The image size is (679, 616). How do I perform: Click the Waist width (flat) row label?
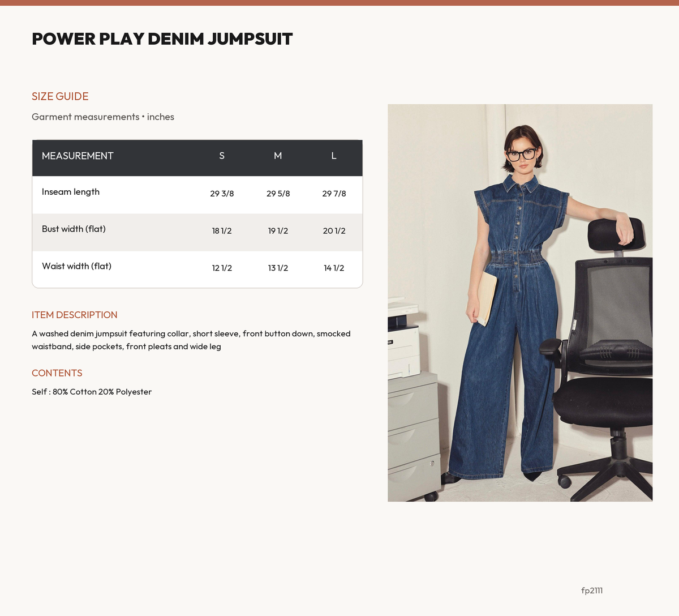(x=76, y=266)
